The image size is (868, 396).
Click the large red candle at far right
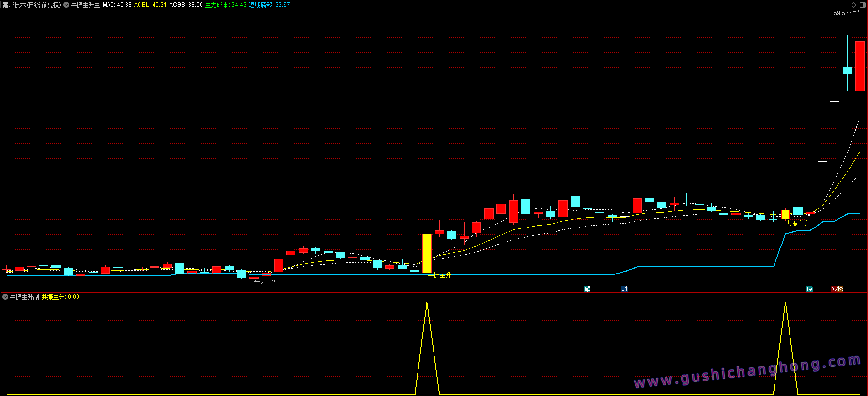[x=860, y=66]
